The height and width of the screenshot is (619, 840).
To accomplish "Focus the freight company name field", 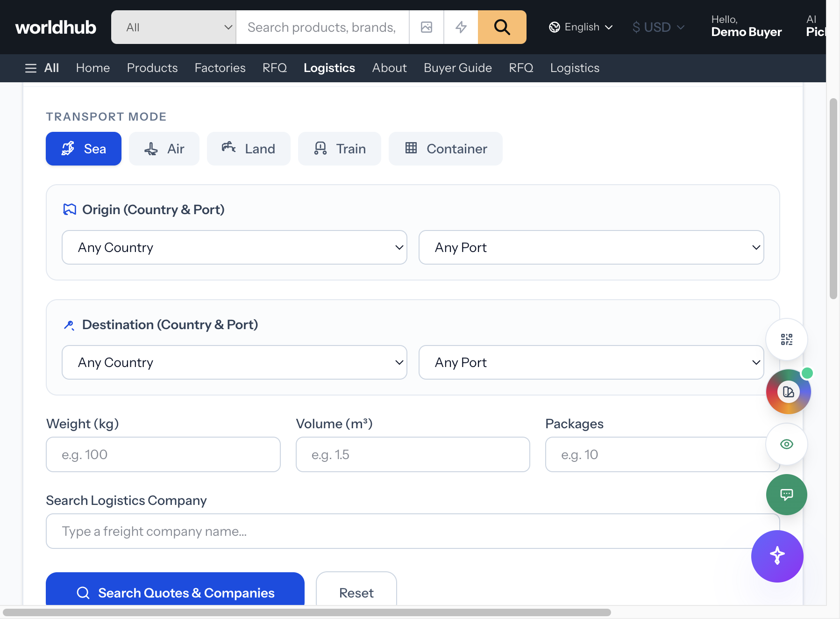I will click(x=413, y=531).
